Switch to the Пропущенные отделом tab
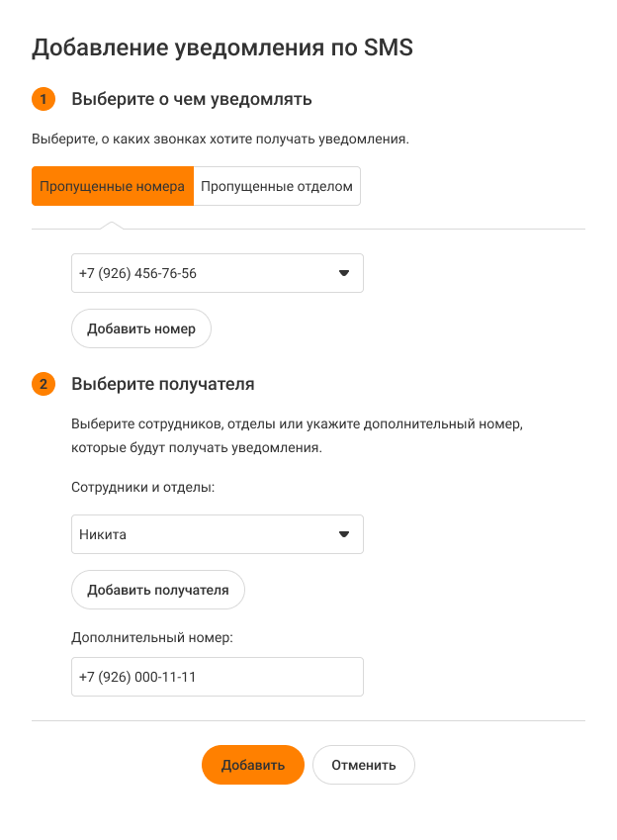 coord(277,186)
